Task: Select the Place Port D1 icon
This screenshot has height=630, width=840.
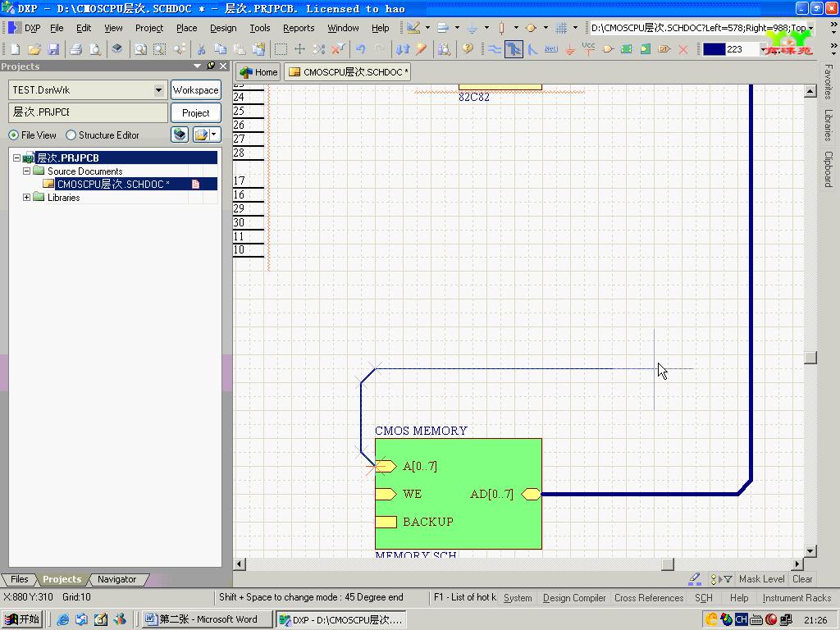Action: click(x=664, y=49)
